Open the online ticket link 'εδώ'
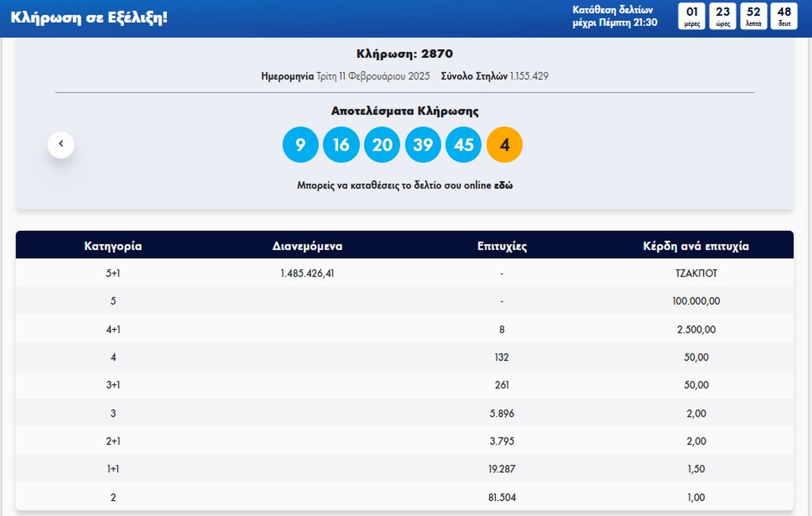 coord(503,186)
